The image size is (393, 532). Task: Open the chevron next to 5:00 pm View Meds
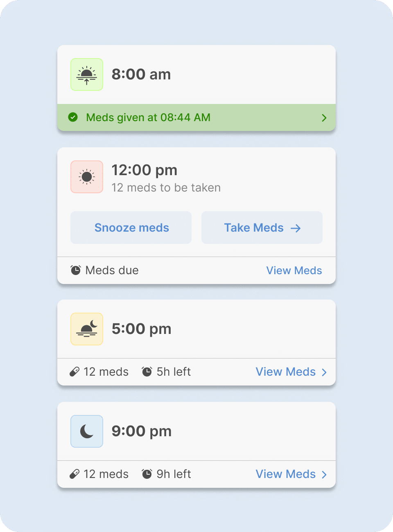(324, 372)
